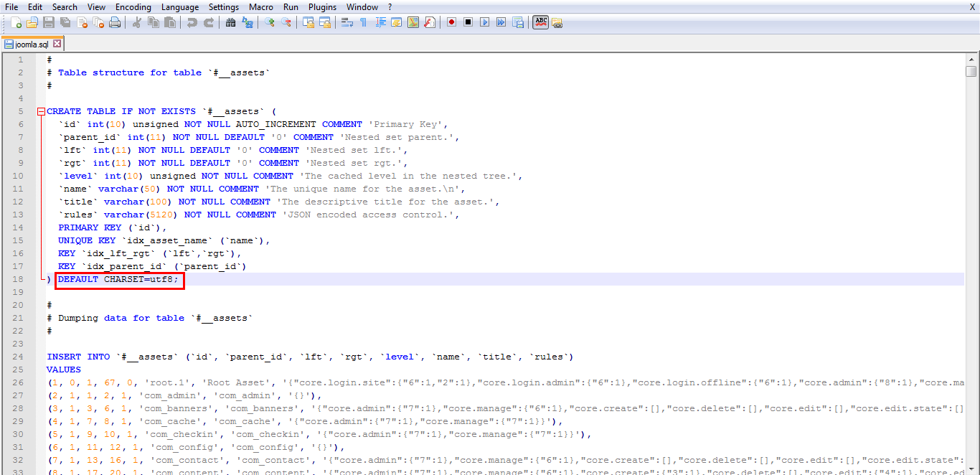
Task: Print the document using the printer icon
Action: 115,23
